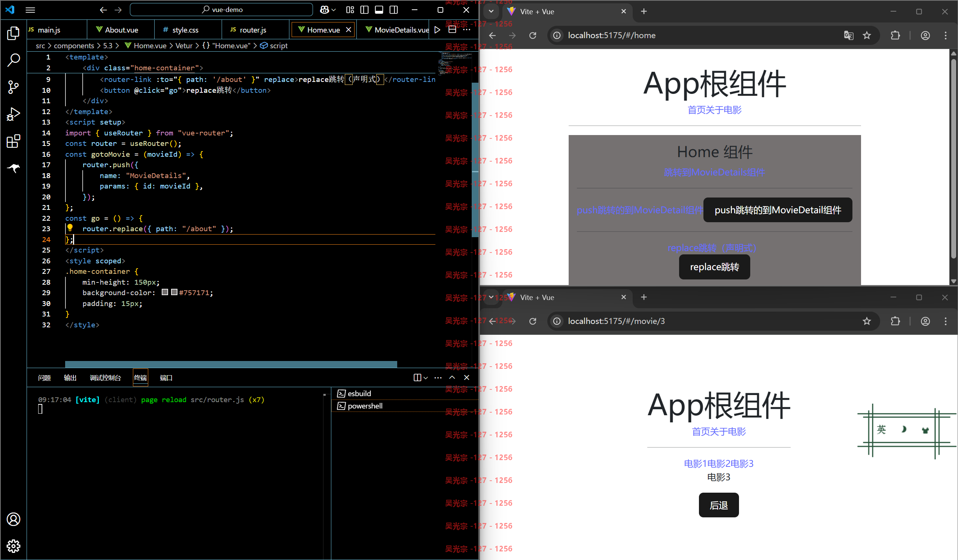Open the Manage gear in VS Code

click(x=13, y=546)
